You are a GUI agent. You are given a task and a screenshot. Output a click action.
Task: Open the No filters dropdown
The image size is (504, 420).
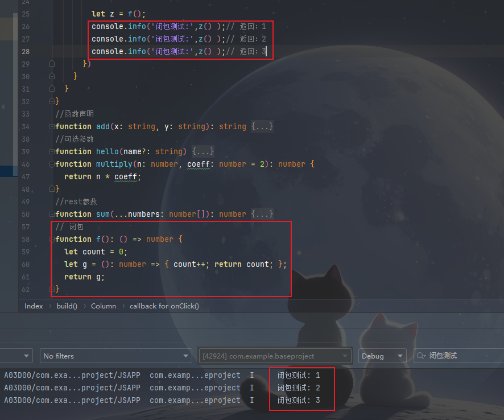pos(115,356)
